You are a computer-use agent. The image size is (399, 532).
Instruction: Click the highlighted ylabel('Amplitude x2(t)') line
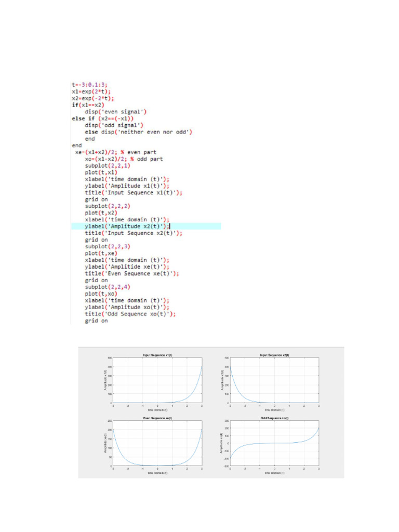coord(146,227)
